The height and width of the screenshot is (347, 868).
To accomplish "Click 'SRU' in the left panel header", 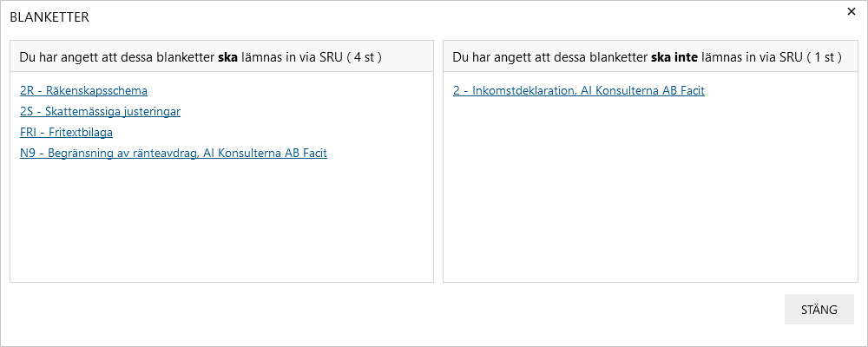I will (332, 56).
